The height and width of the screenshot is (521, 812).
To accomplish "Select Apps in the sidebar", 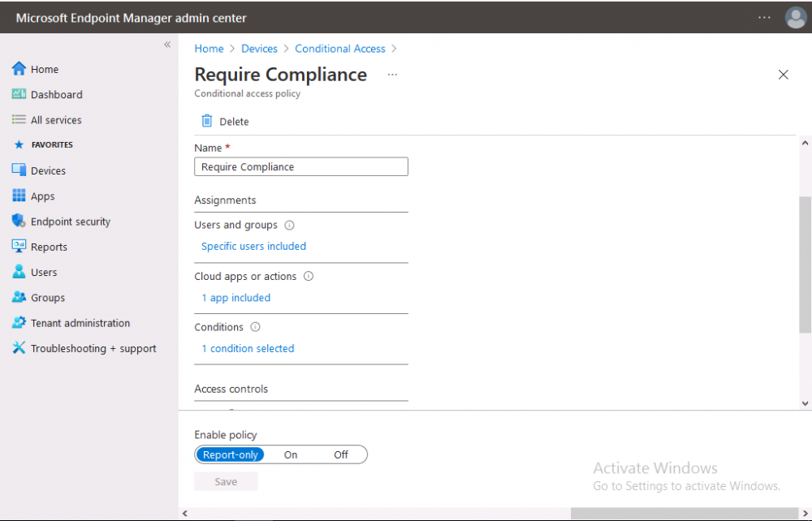I will click(x=42, y=196).
